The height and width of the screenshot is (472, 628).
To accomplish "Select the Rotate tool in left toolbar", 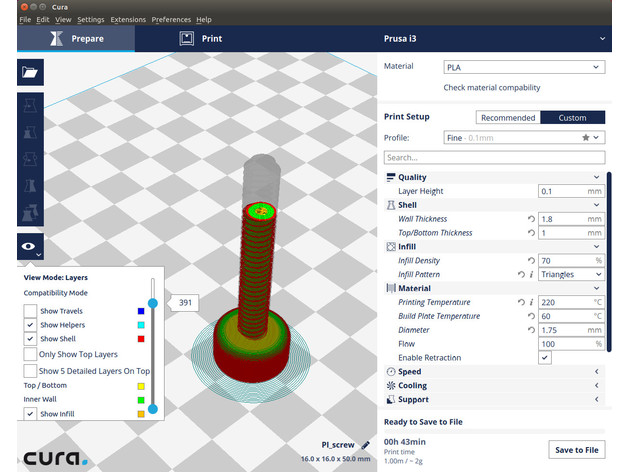I will point(30,159).
